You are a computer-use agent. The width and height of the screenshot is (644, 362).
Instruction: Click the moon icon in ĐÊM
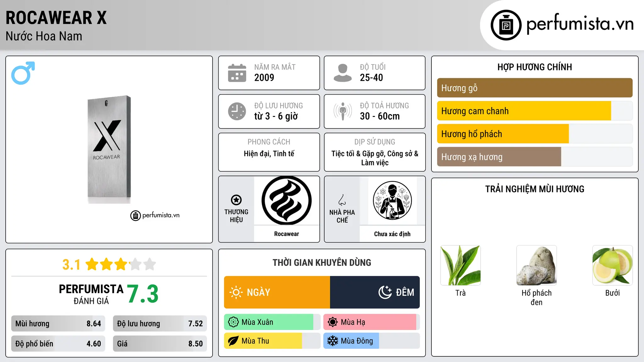(x=385, y=292)
